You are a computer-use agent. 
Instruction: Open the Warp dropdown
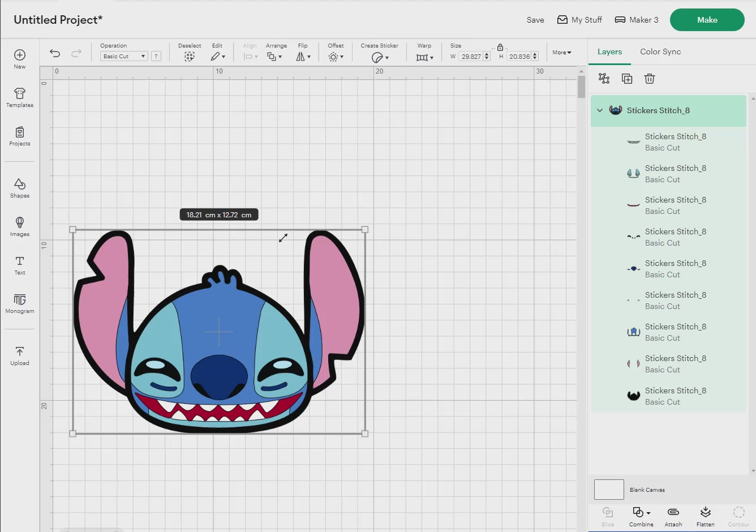[424, 57]
